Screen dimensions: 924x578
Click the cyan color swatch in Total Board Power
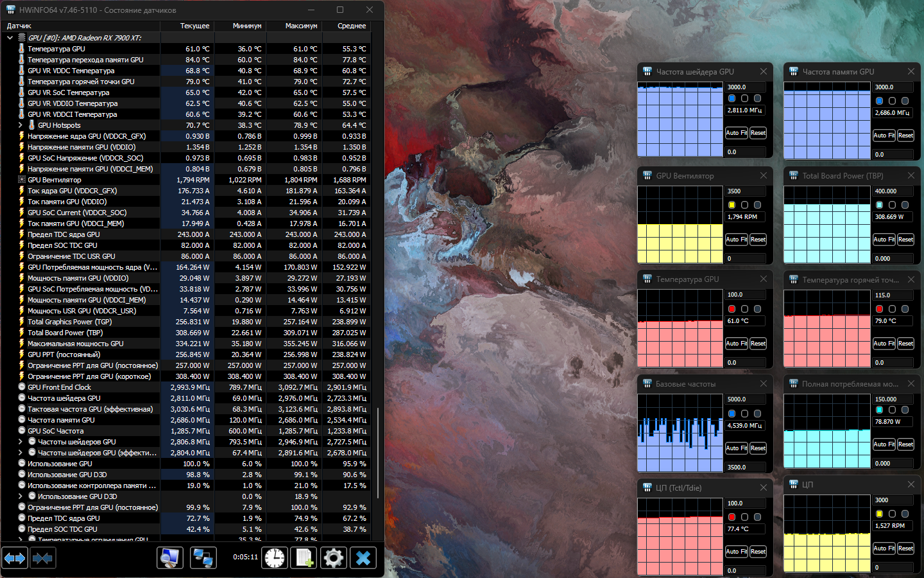(880, 205)
